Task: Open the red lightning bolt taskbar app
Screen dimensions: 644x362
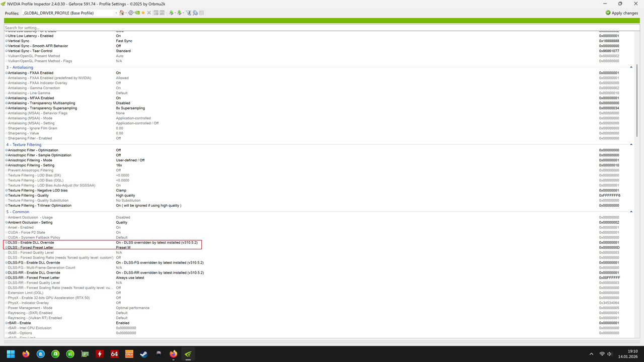Action: pos(100,354)
